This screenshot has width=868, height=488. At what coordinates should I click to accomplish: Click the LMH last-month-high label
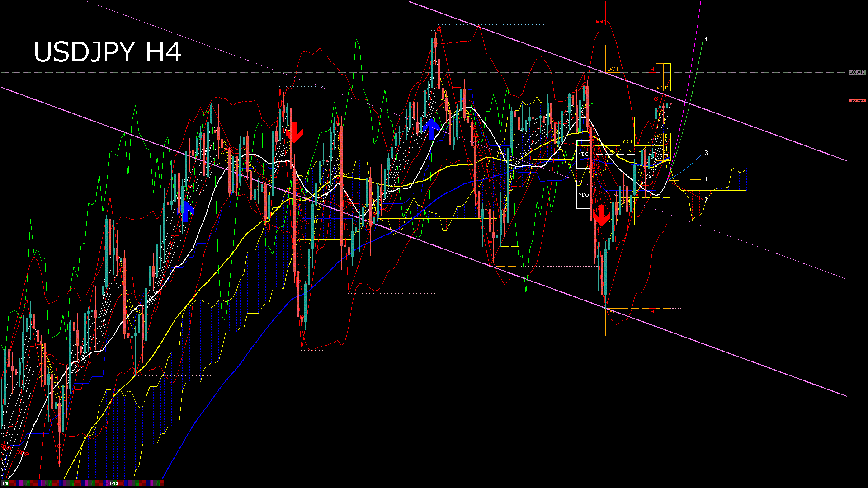tap(598, 22)
